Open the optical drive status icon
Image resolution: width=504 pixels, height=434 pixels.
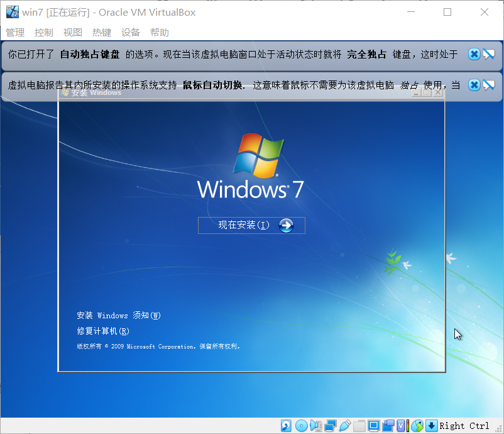(302, 426)
